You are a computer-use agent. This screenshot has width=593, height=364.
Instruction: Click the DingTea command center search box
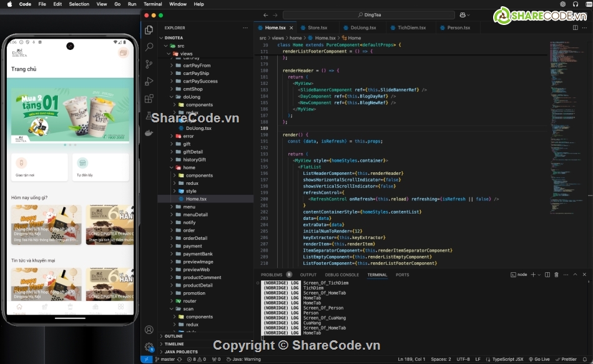(x=369, y=15)
